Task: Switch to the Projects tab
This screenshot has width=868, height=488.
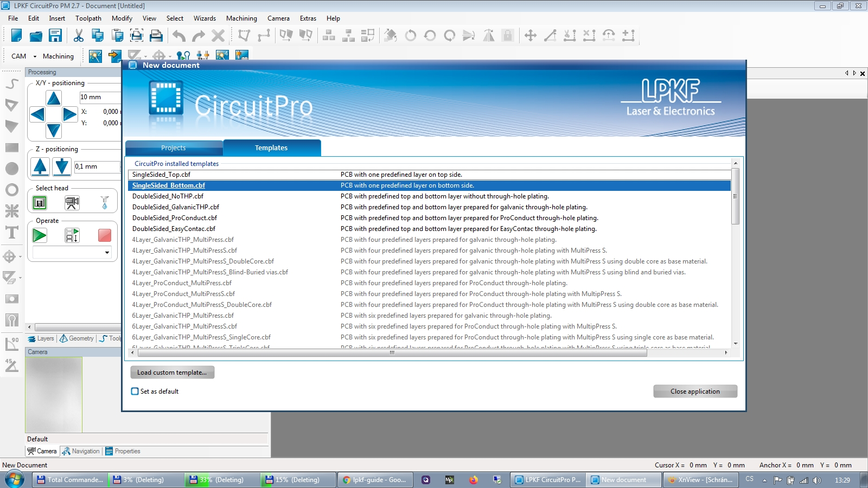Action: pyautogui.click(x=174, y=148)
